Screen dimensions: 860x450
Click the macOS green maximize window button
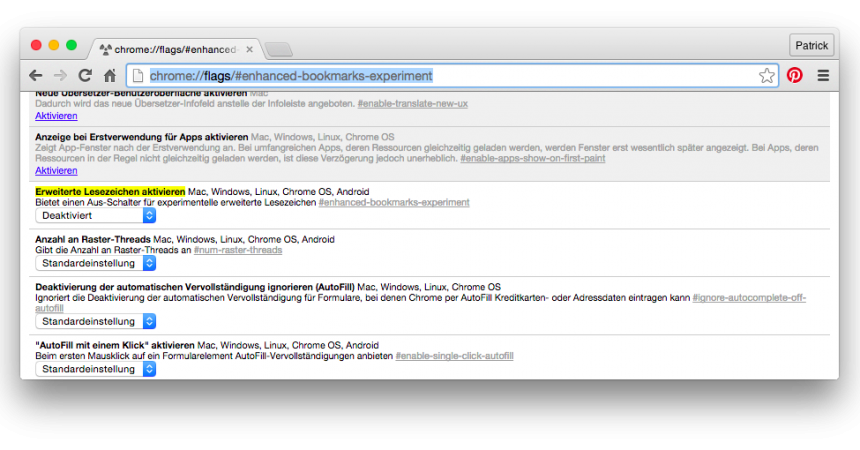pos(71,45)
